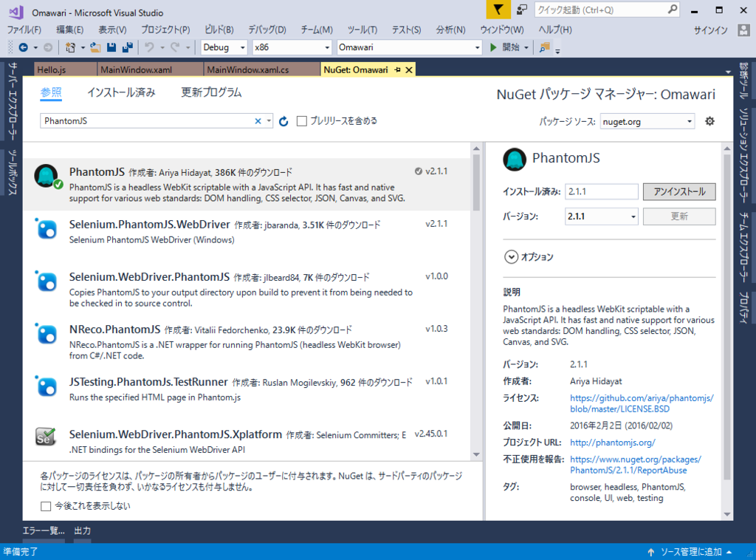The height and width of the screenshot is (560, 756).
Task: Switch to the 更新プログラム tab
Action: 211,92
